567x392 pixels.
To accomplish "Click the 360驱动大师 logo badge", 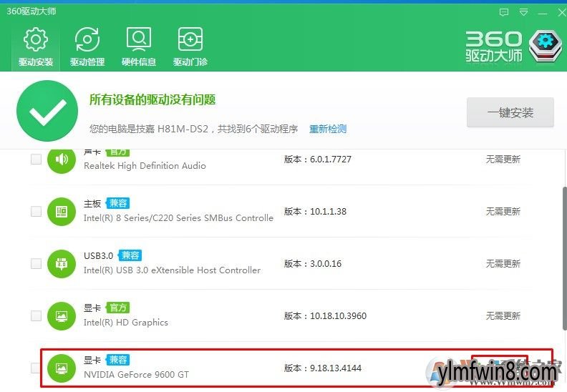I will (546, 46).
